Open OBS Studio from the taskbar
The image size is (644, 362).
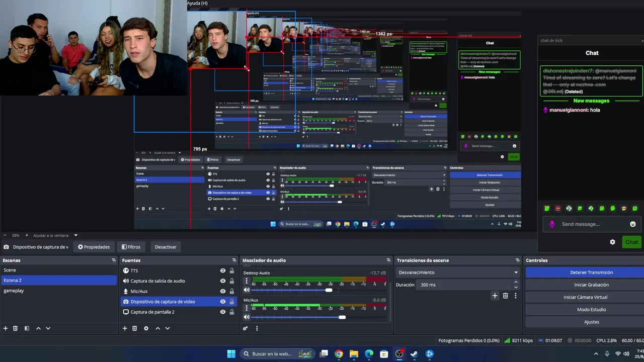[x=399, y=354]
